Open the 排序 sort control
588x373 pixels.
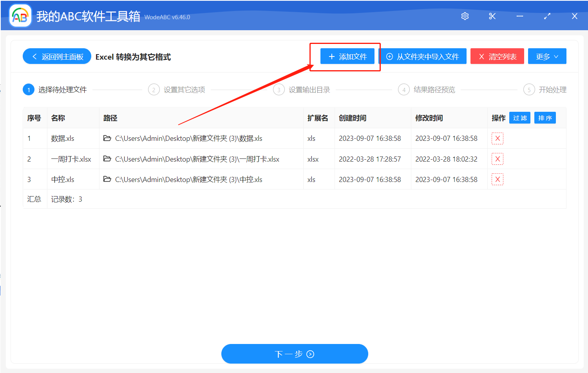click(545, 118)
